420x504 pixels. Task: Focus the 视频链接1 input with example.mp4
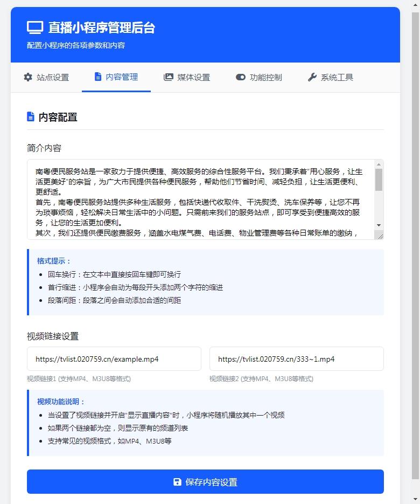click(x=114, y=358)
